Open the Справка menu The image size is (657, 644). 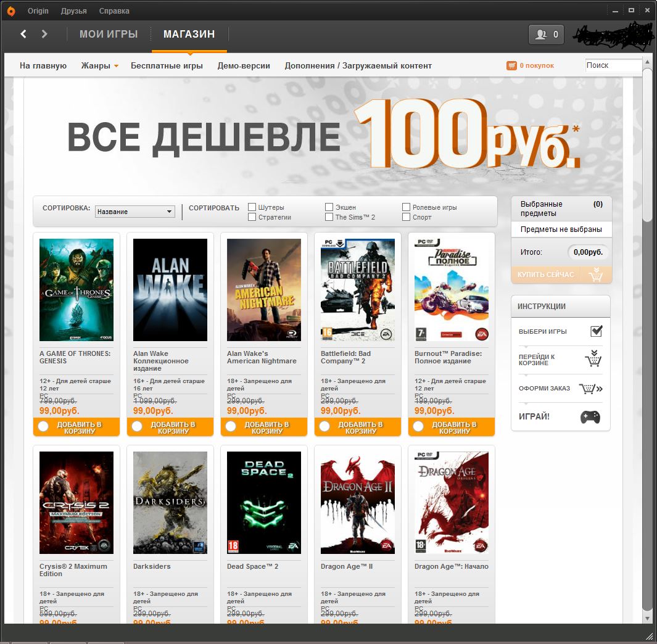coord(114,11)
